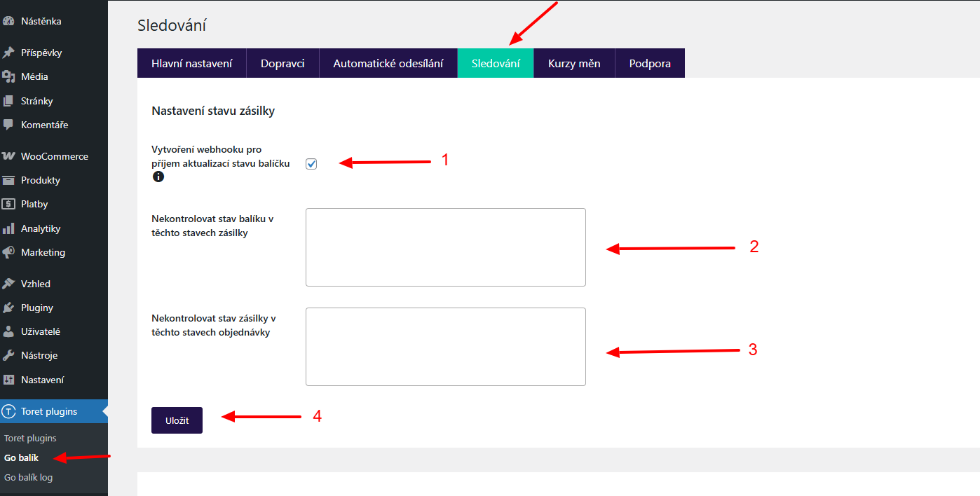Click the package status exclusion field
This screenshot has height=496, width=980.
445,247
